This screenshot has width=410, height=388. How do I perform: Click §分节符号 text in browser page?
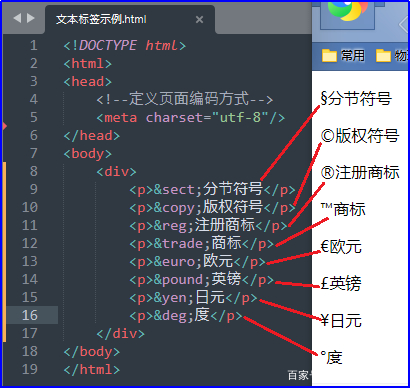pyautogui.click(x=356, y=99)
